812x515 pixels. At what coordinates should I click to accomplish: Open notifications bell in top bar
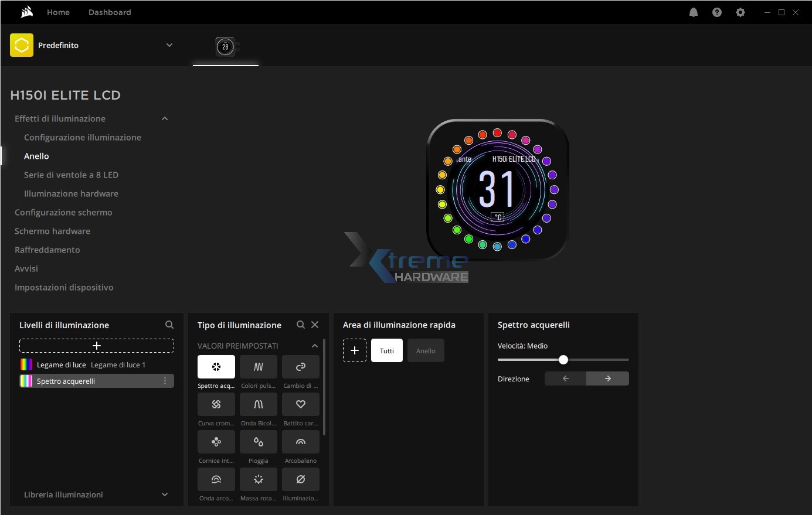tap(694, 12)
